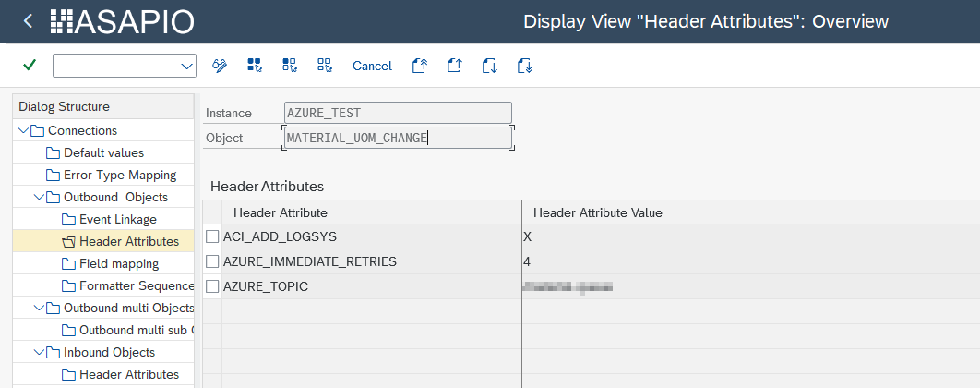Click the Header Attribute column header
This screenshot has height=388, width=980.
(372, 212)
